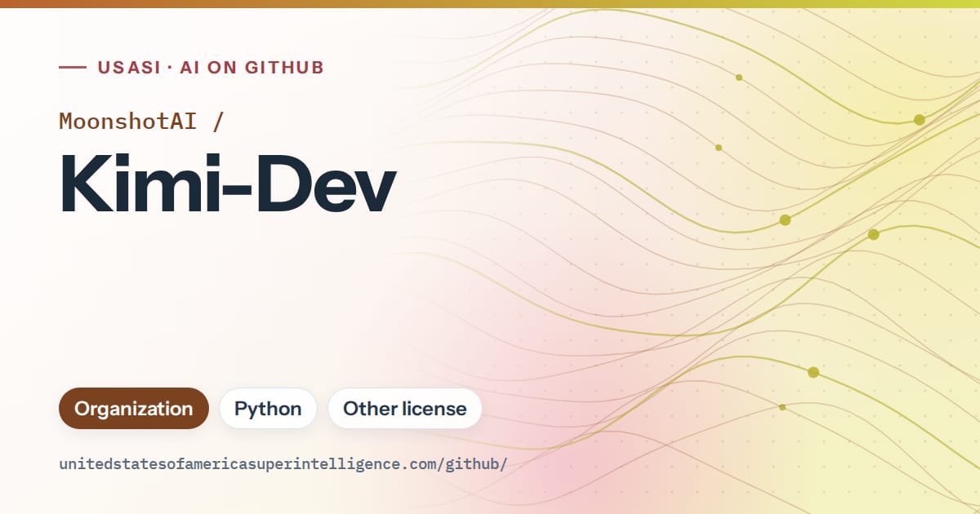Viewport: 980px width, 514px height.
Task: Open the unitedstatesofamericasuperintelligence.com/github/ URL
Action: (283, 464)
